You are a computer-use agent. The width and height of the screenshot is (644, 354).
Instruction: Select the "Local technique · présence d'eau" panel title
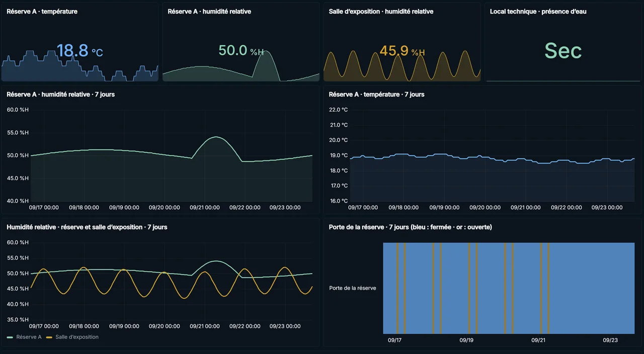tap(538, 11)
